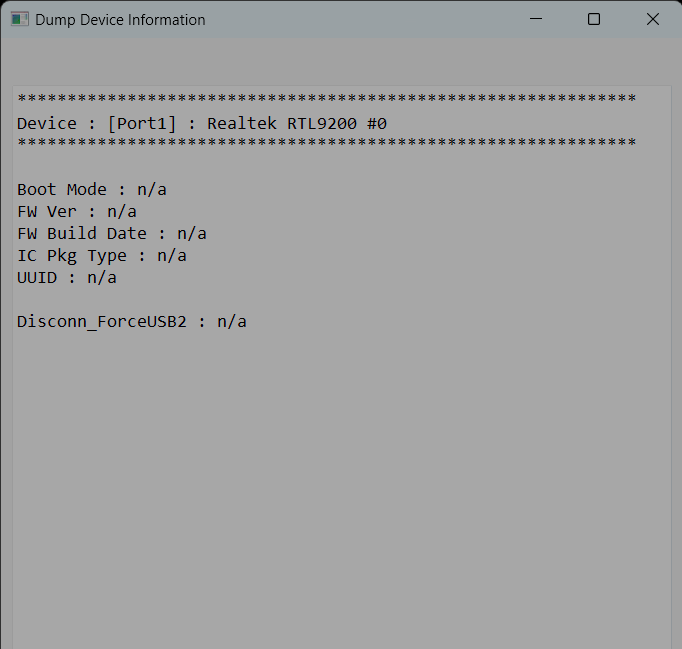Click the Dump Device Information app icon
682x649 pixels.
(x=20, y=20)
